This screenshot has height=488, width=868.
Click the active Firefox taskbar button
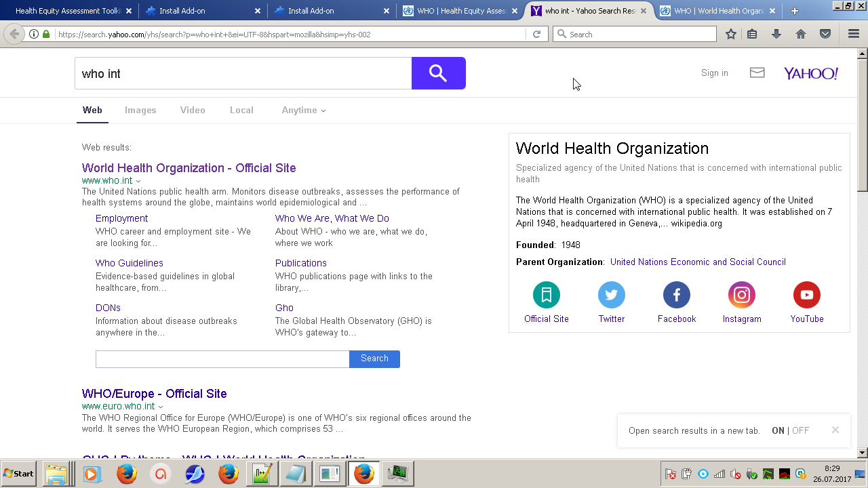[363, 474]
